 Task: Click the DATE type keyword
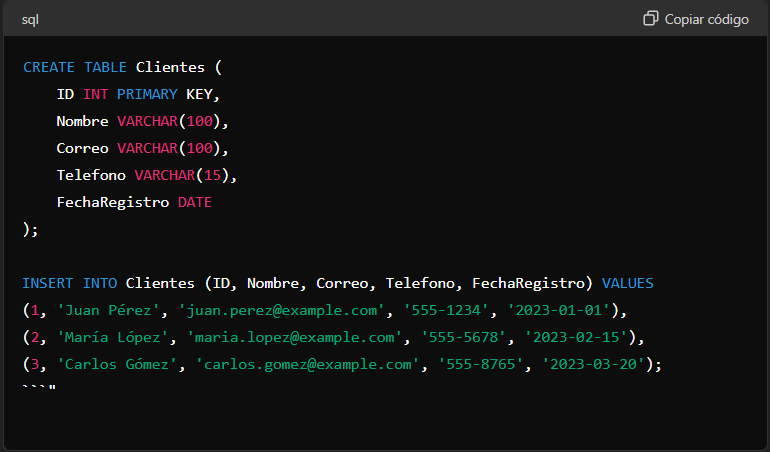pyautogui.click(x=194, y=202)
